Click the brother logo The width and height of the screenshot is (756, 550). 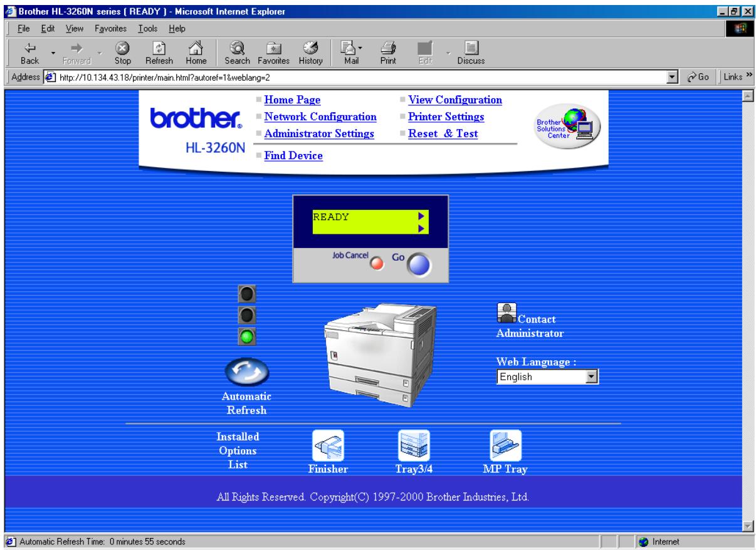[x=195, y=118]
